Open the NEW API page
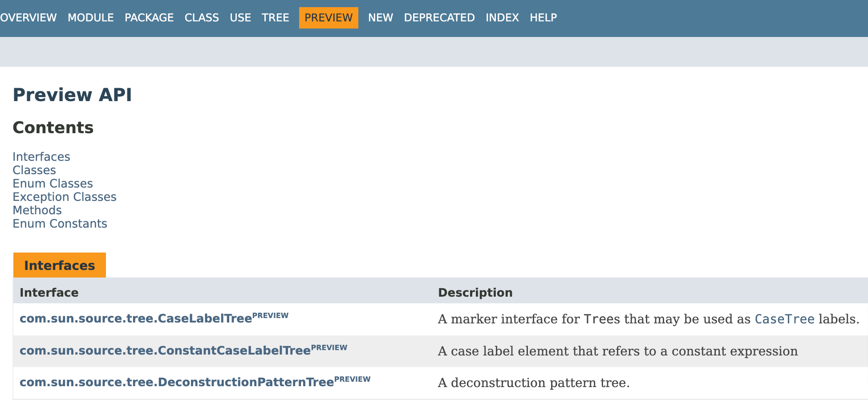Screen dimensions: 868x400 pyautogui.click(x=381, y=18)
